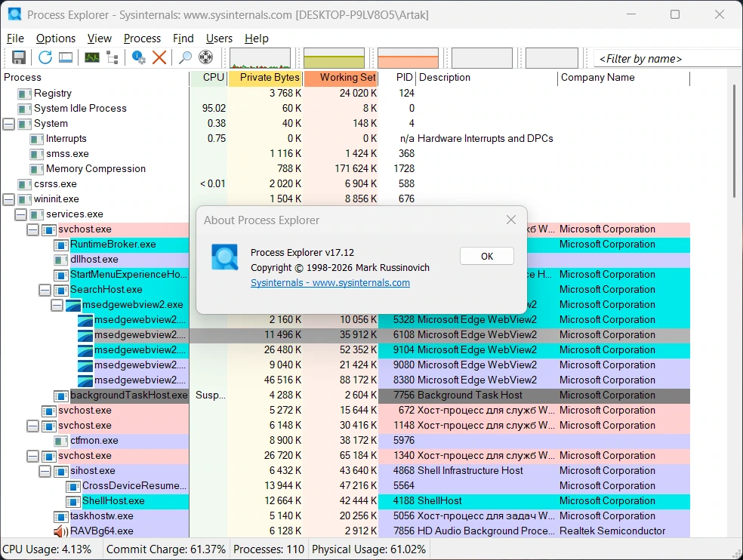The image size is (743, 560).
Task: Click the Find handle magnifier icon
Action: coord(185,58)
